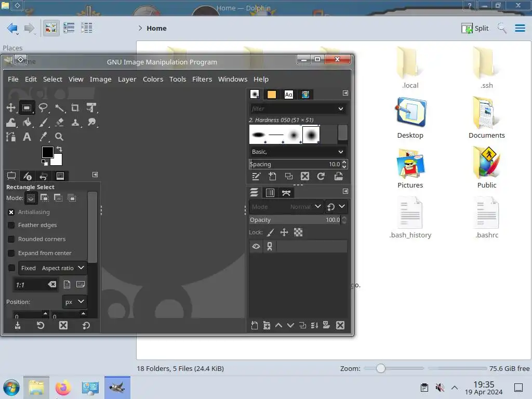Enable the Fixed aspect ratio checkbox
Screen dimensions: 532x399
(11, 268)
